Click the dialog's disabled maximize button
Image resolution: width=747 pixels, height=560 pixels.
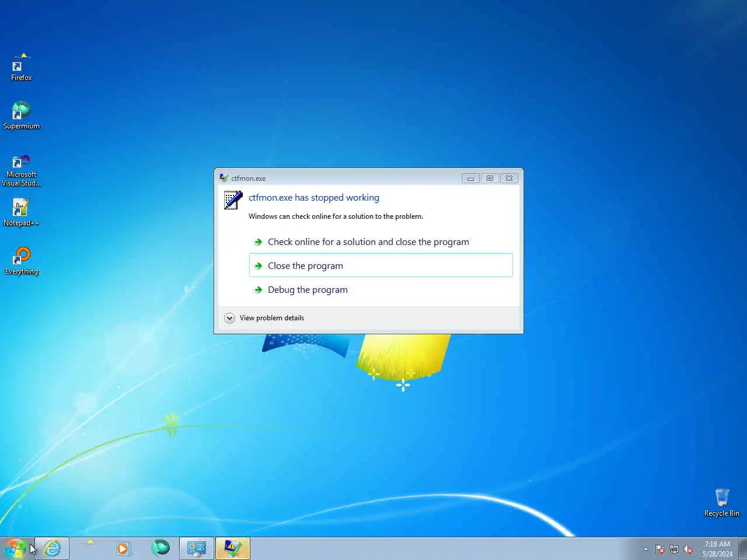[x=490, y=178]
